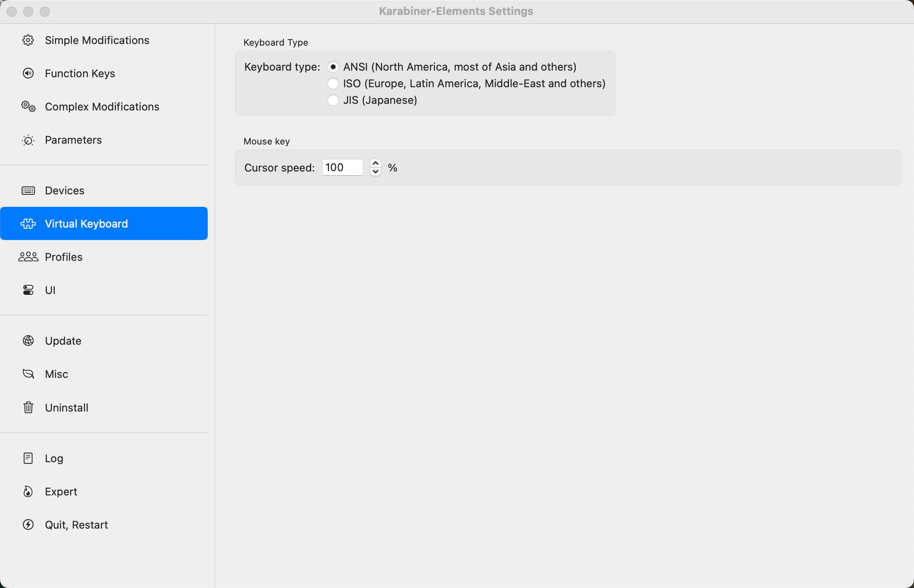Click the Uninstall trash icon
This screenshot has width=914, height=588.
click(x=28, y=407)
